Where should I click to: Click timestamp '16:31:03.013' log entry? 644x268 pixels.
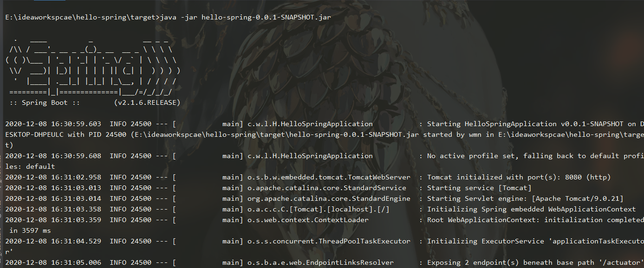(x=76, y=188)
